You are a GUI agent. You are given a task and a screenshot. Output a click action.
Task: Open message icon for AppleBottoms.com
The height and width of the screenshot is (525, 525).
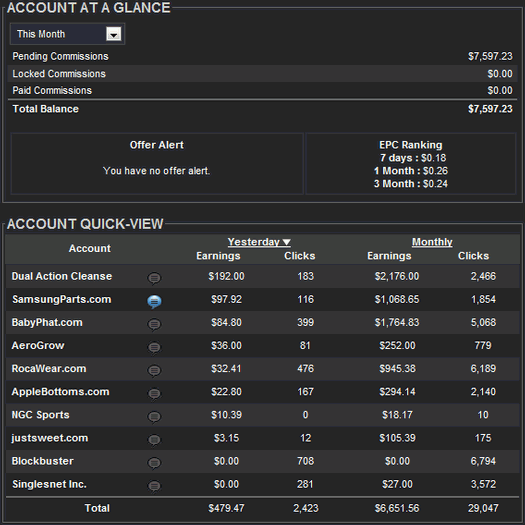[x=154, y=393]
